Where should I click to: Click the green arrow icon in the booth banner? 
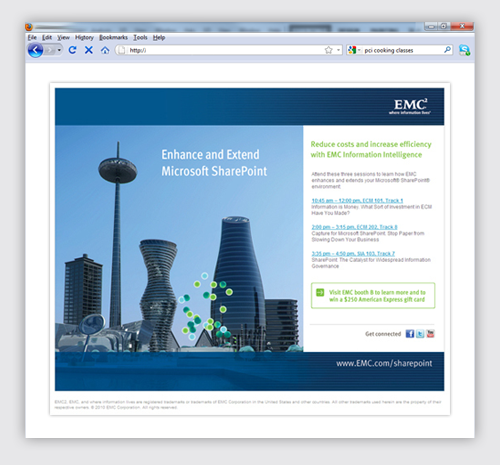click(320, 293)
